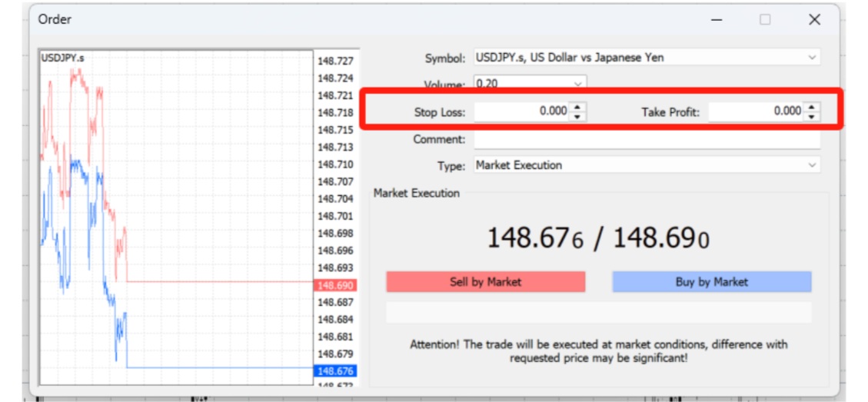Click into the Take Profit value field
Image resolution: width=868 pixels, height=402 pixels.
tap(757, 111)
